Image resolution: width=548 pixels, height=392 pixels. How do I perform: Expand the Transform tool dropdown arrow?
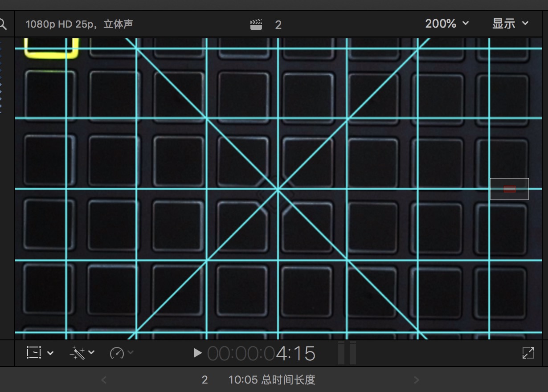pos(50,353)
